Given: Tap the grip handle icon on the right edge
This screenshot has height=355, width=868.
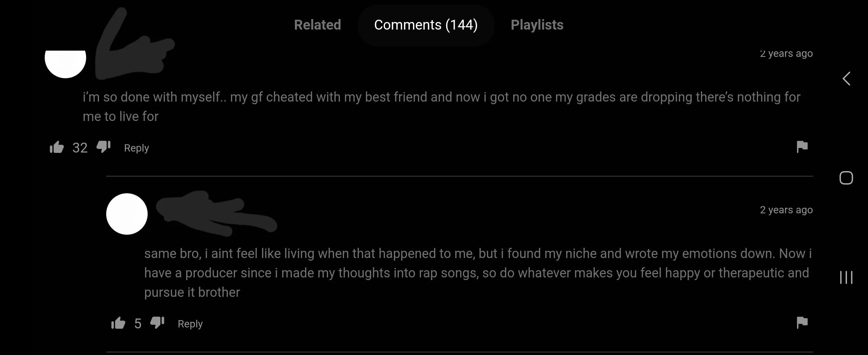Looking at the screenshot, I should click(846, 278).
